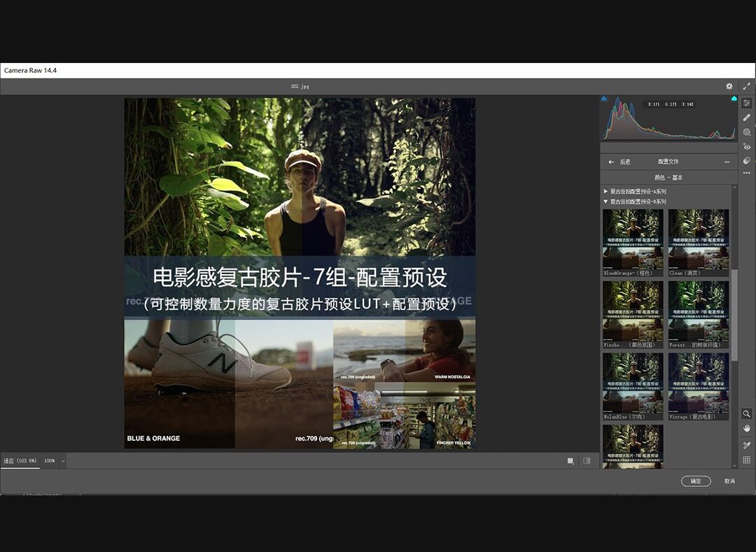Viewport: 756px width, 552px height.
Task: Click the RGB readout in the histogram
Action: [x=671, y=104]
